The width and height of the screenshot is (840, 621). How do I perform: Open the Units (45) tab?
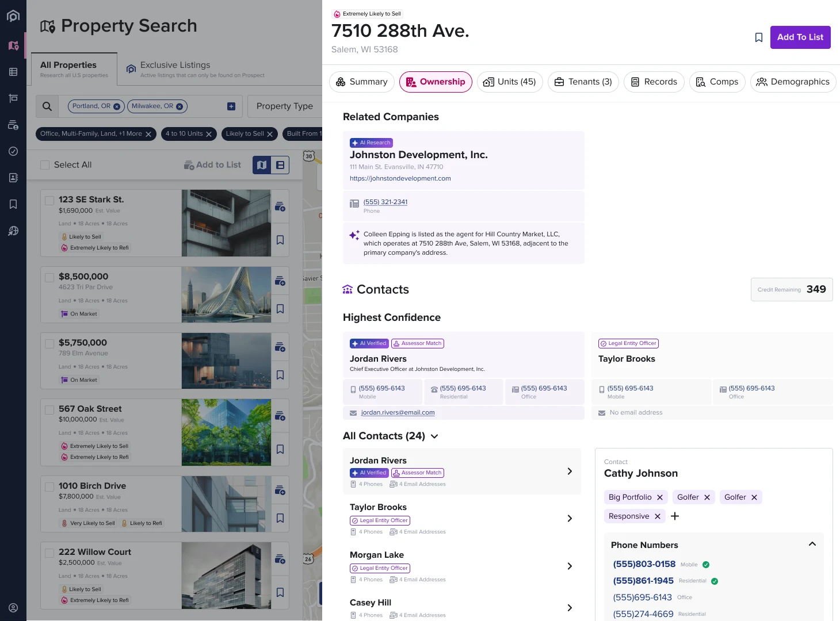pyautogui.click(x=510, y=82)
